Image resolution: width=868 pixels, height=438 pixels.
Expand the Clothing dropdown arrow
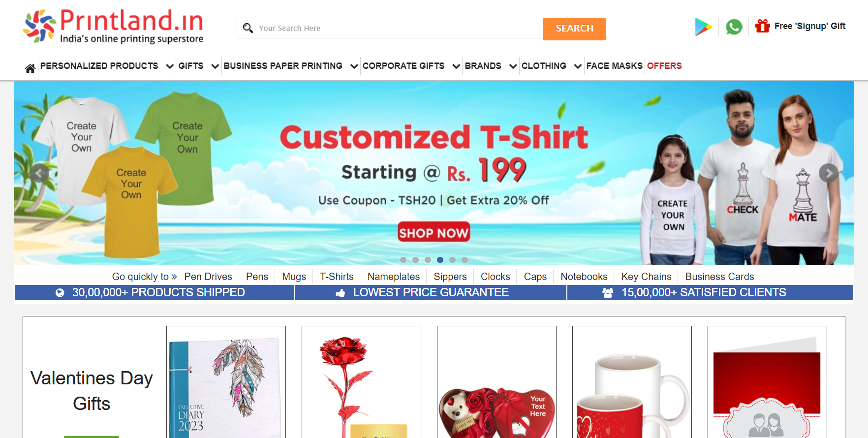coord(578,66)
